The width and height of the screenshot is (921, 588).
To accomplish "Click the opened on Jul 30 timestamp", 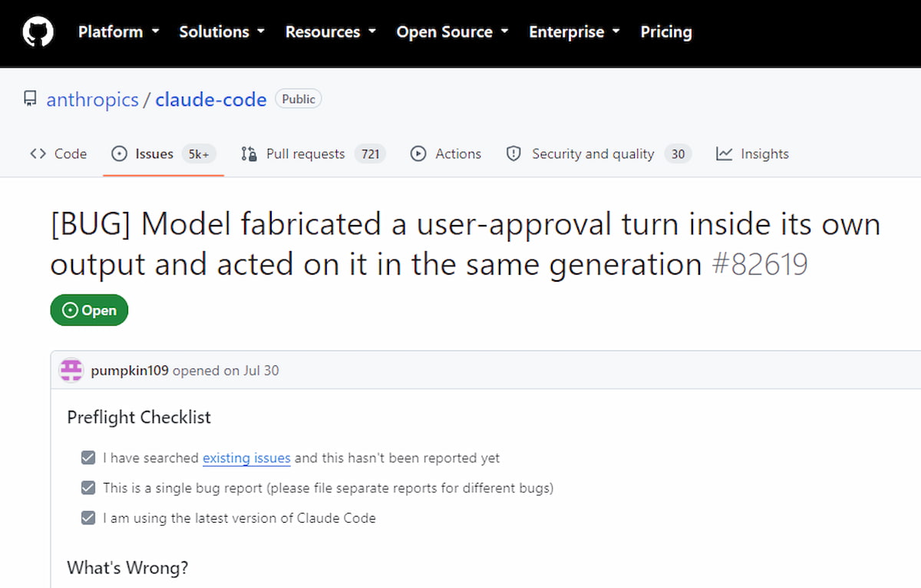I will click(226, 371).
